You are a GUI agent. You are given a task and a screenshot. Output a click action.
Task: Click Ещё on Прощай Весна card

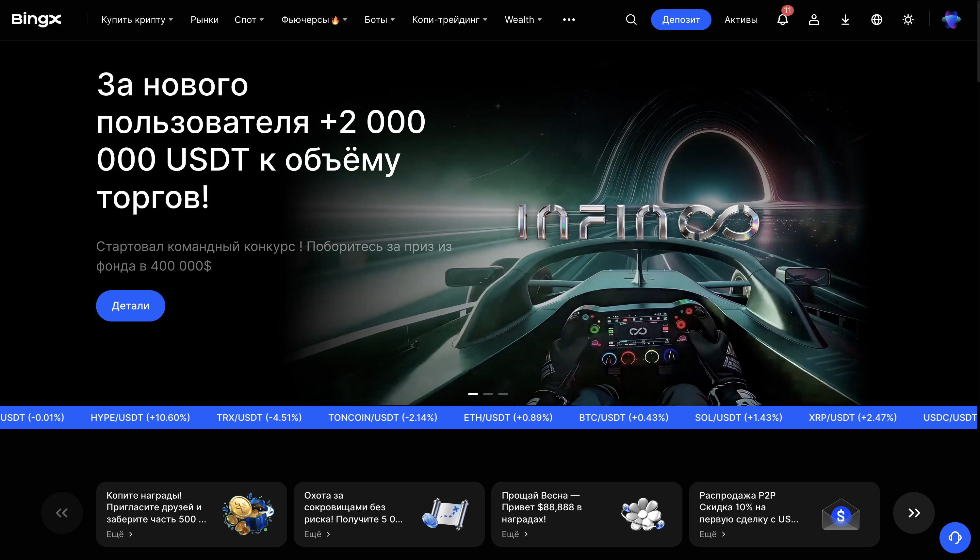[x=515, y=534]
